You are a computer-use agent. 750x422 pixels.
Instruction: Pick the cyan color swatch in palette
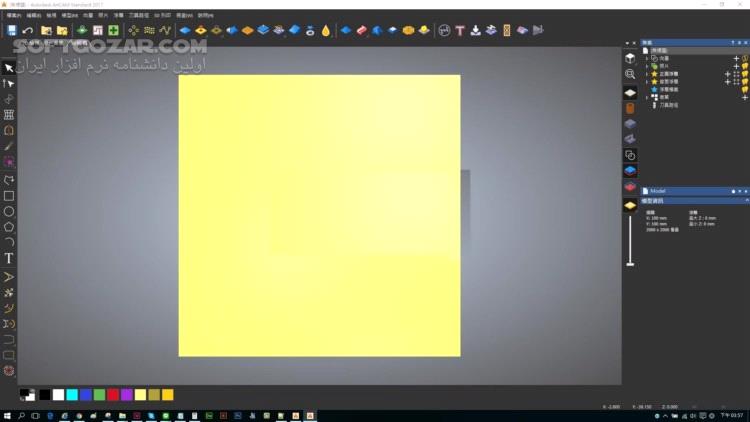tap(72, 395)
